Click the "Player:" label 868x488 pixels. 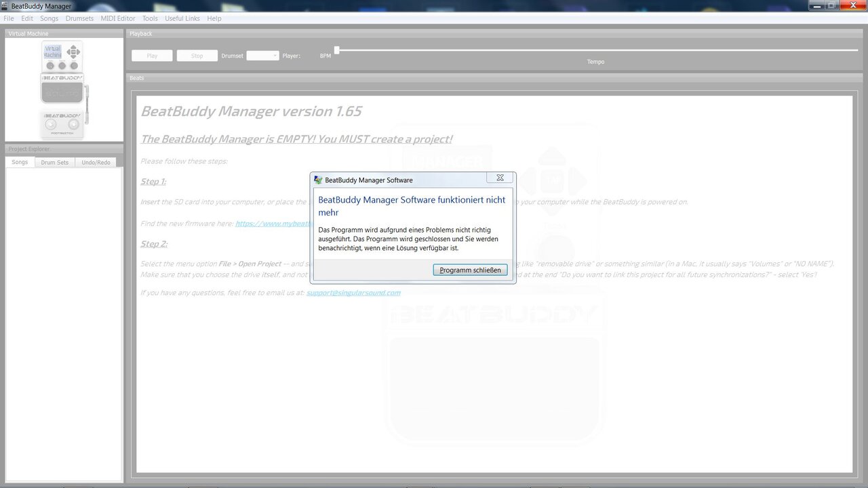pos(291,56)
